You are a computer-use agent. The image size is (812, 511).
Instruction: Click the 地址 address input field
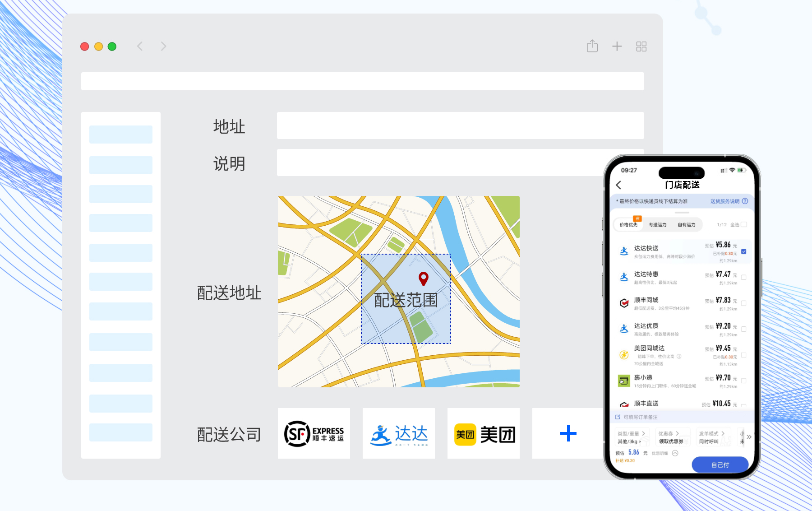click(460, 126)
